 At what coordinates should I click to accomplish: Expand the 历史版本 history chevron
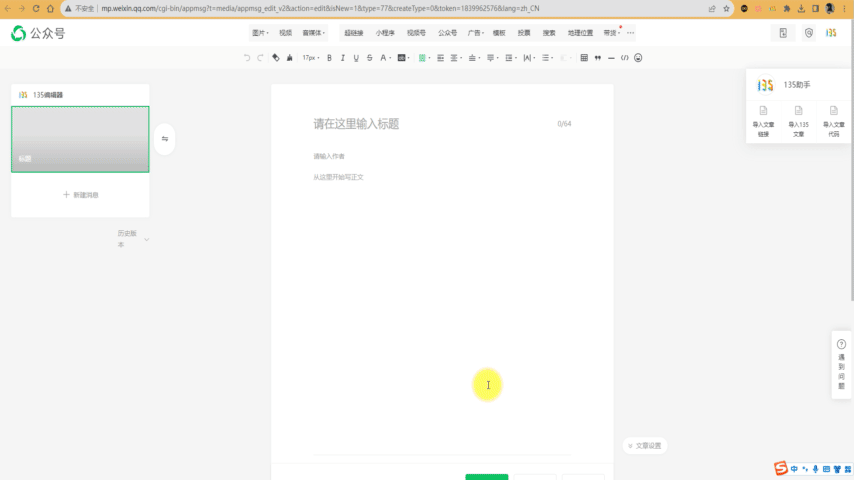pos(147,240)
